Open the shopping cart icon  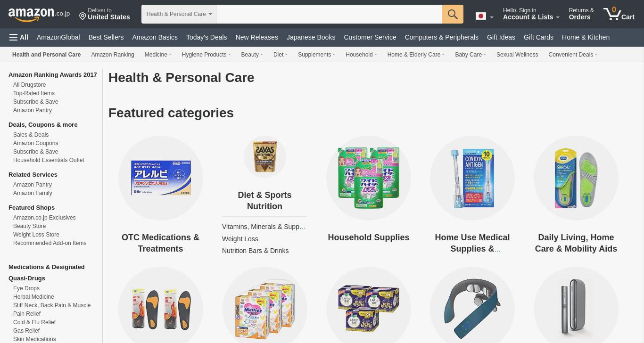(x=619, y=14)
